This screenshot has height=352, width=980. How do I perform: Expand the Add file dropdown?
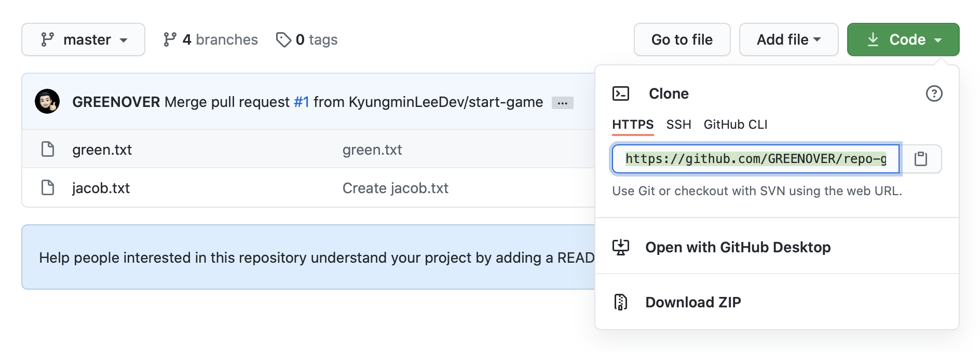point(788,39)
